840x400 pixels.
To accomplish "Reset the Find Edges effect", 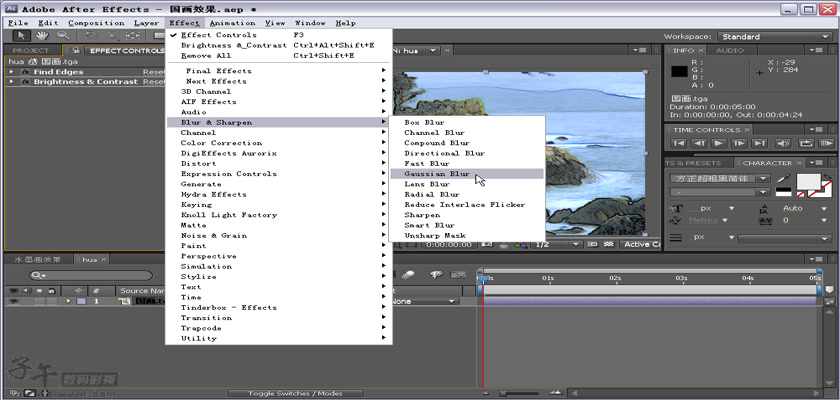I will pos(153,72).
